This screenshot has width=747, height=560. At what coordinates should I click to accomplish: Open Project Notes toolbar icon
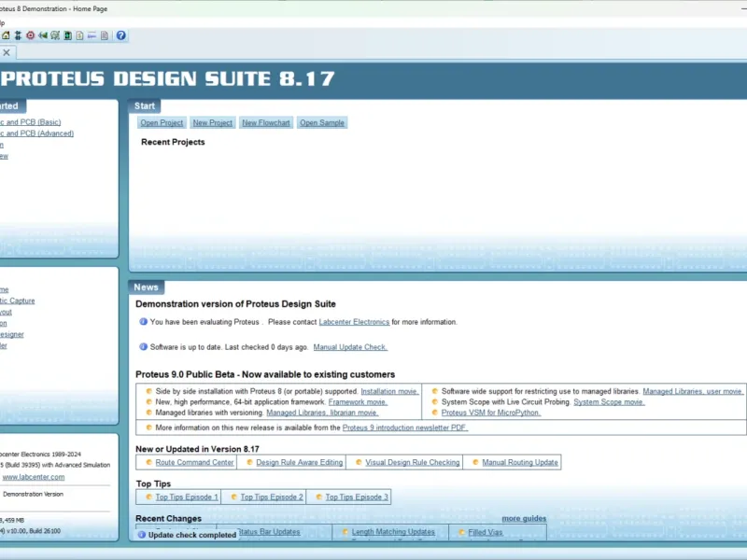coord(105,35)
